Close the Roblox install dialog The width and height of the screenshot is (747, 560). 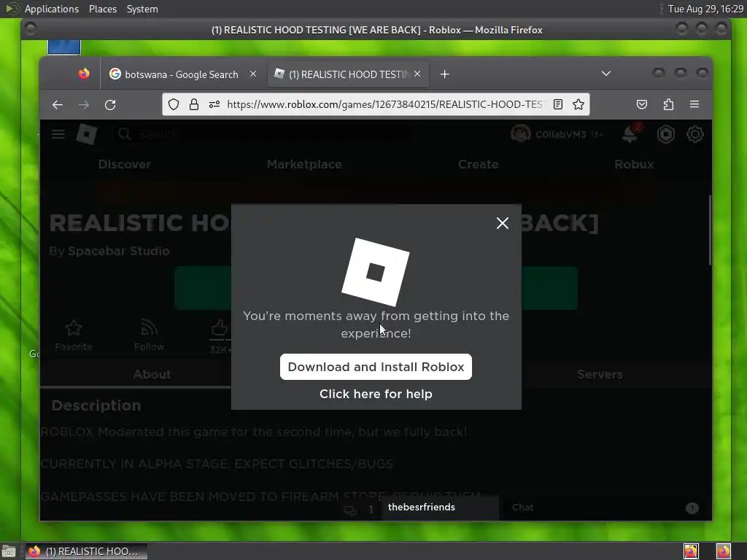502,223
